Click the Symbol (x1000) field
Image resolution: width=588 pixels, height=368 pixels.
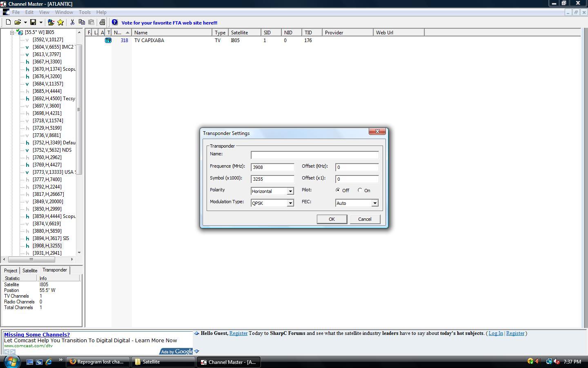coord(272,179)
